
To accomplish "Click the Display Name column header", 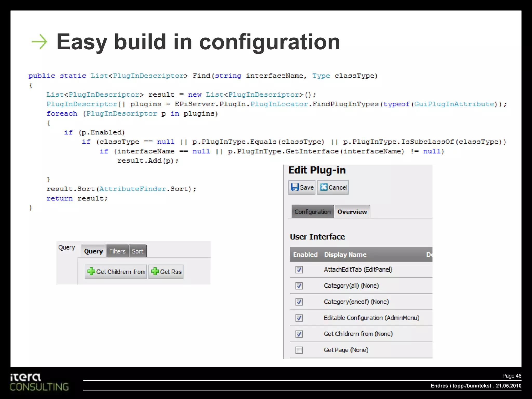I will (345, 255).
